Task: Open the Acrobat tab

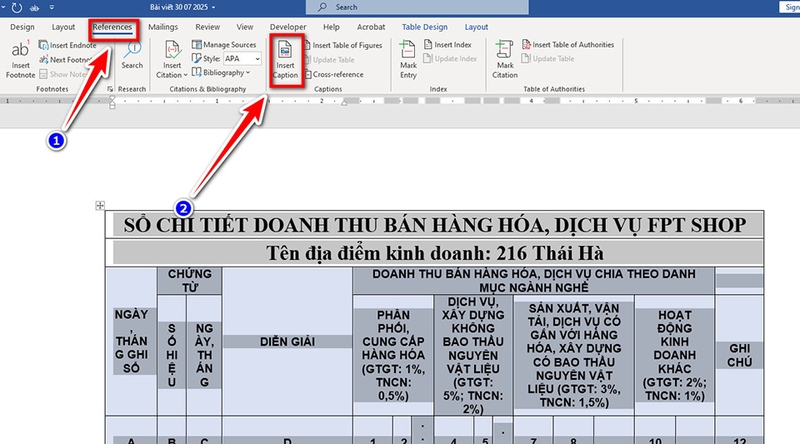Action: point(371,27)
